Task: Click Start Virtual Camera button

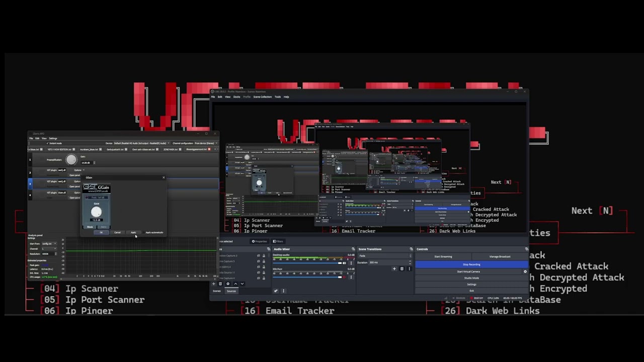Action: 468,271
